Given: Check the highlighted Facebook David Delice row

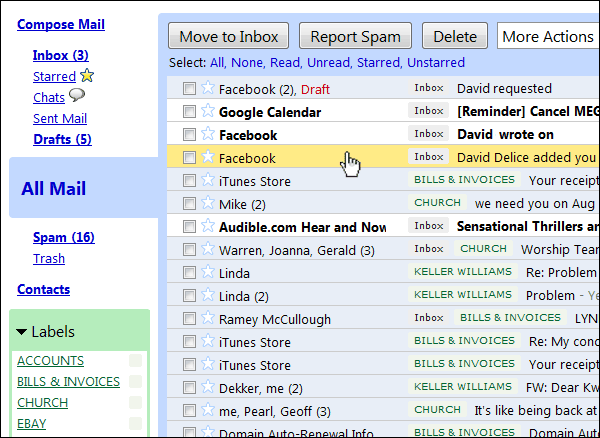Looking at the screenshot, I should [x=189, y=158].
